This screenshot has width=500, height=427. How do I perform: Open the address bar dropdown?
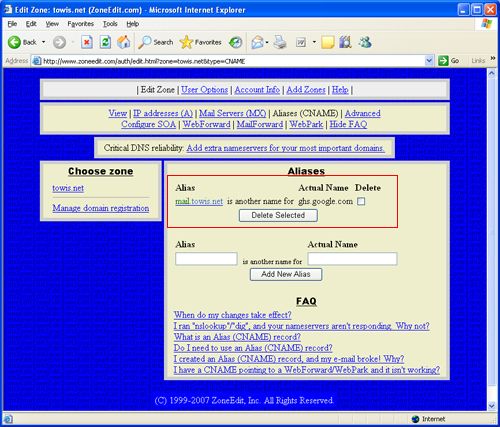pyautogui.click(x=429, y=61)
